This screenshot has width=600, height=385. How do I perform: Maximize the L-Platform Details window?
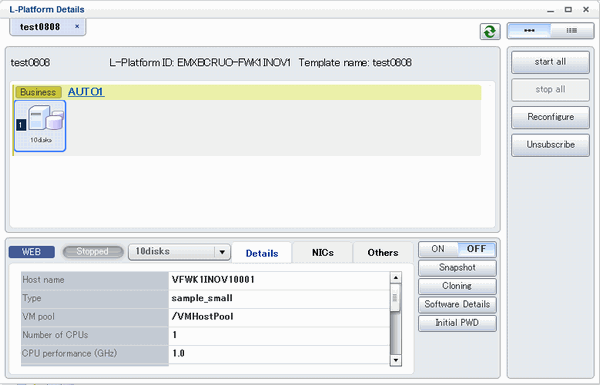pyautogui.click(x=568, y=10)
